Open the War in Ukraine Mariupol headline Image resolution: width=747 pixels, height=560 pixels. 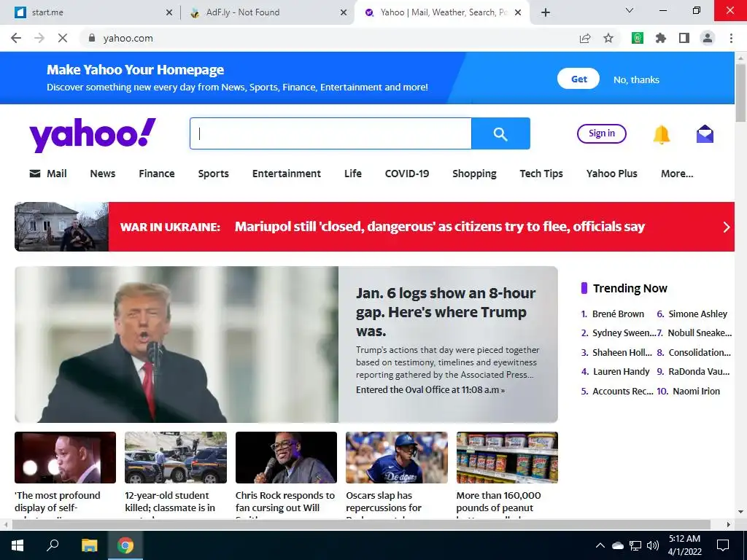(440, 227)
